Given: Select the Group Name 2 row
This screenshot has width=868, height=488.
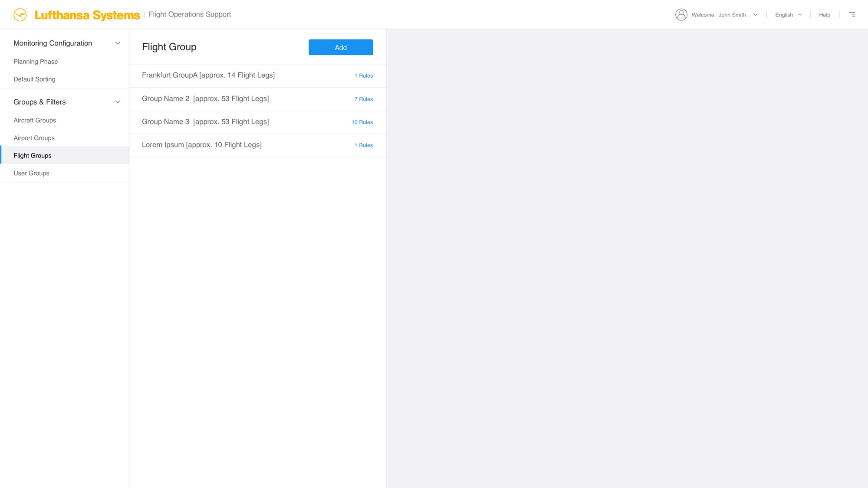Looking at the screenshot, I should coord(258,99).
